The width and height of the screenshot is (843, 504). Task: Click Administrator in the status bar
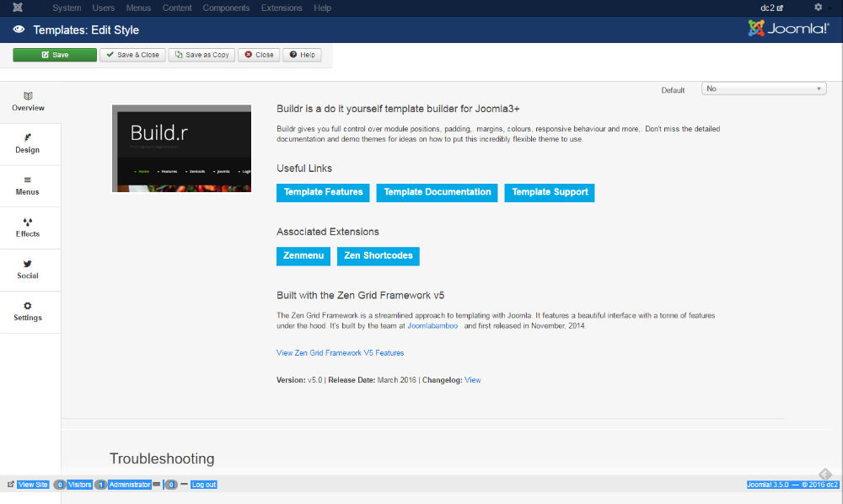click(130, 485)
